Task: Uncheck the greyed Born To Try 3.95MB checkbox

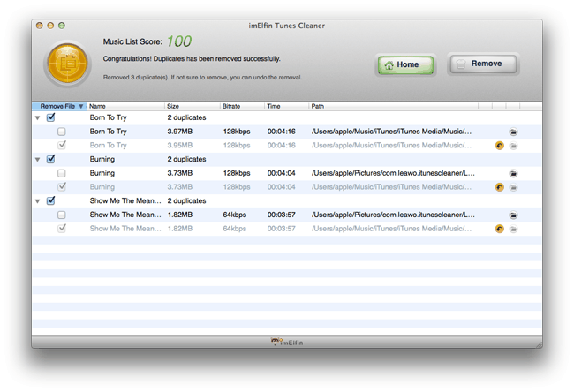Action: [x=62, y=145]
